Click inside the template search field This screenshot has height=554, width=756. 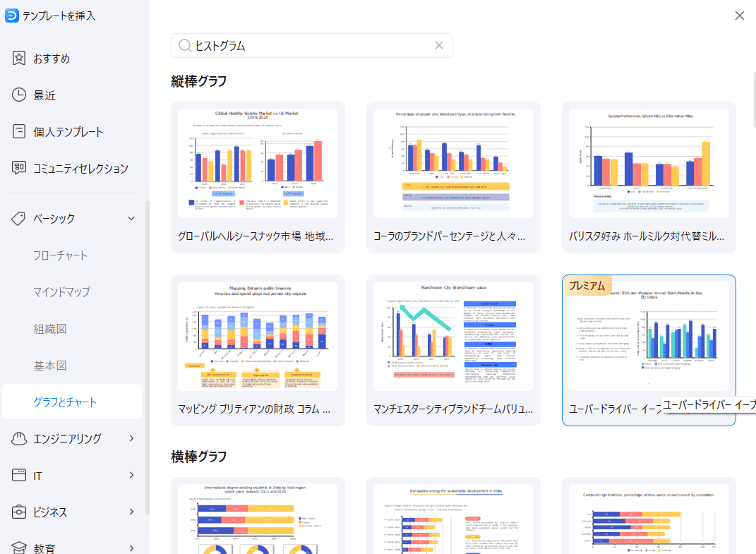pos(311,46)
